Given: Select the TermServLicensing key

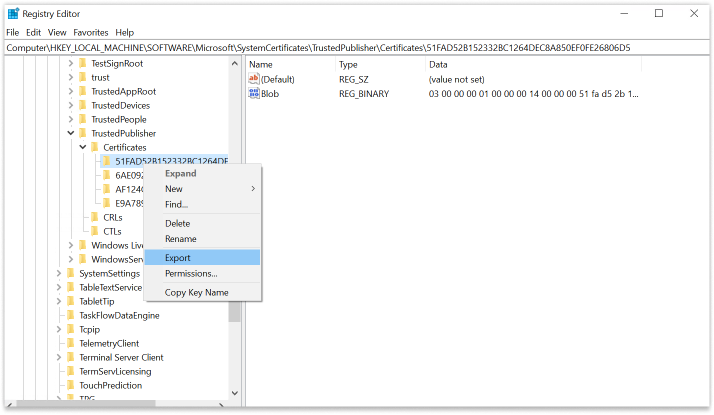Looking at the screenshot, I should pos(115,372).
